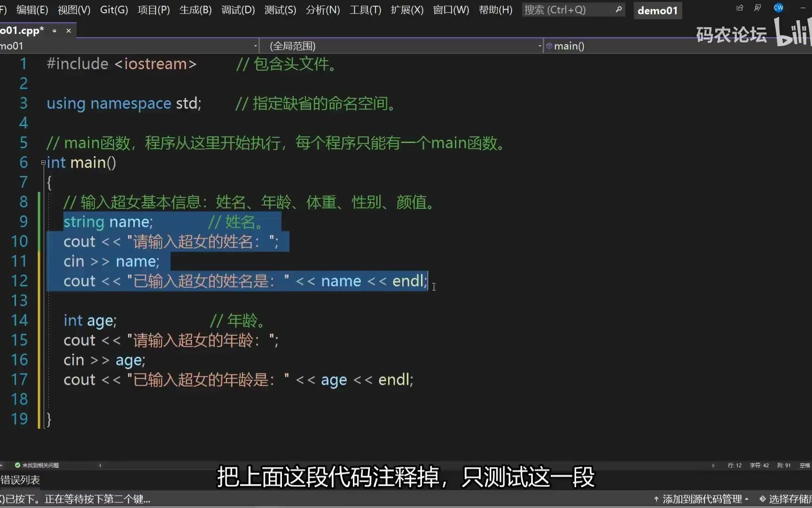This screenshot has height=508, width=812.
Task: Click line number 13 in gutter
Action: tap(19, 301)
